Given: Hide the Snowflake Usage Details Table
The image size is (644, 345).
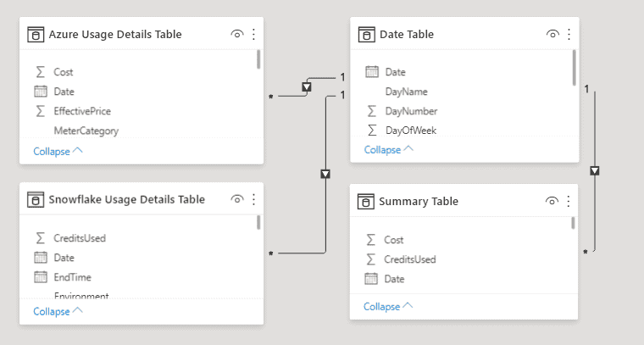Looking at the screenshot, I should 237,199.
